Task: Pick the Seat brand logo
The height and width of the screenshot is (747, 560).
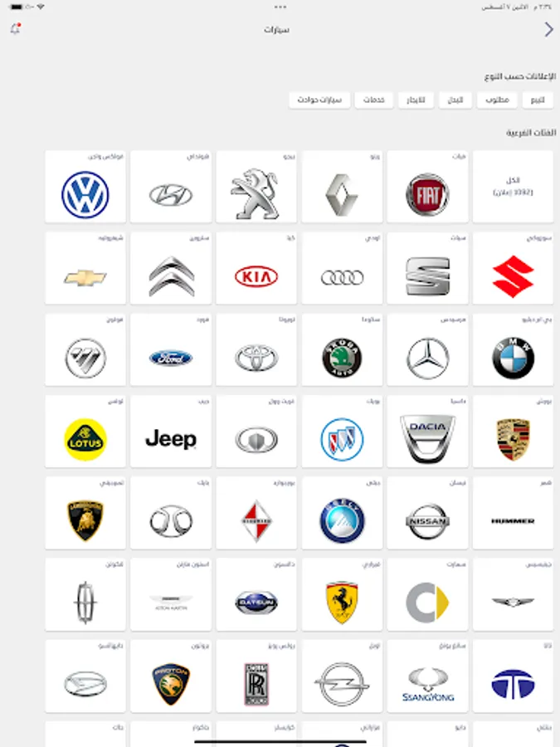Action: pos(427,276)
